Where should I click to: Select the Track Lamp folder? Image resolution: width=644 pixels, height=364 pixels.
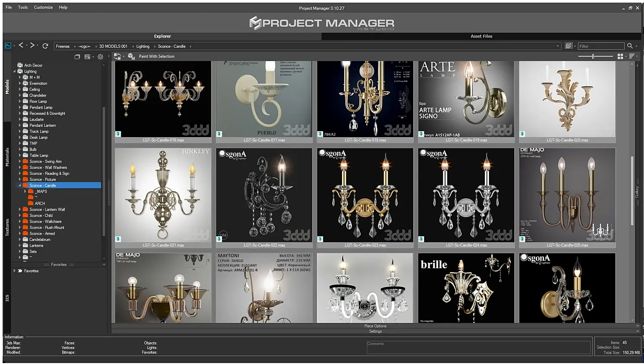click(39, 132)
